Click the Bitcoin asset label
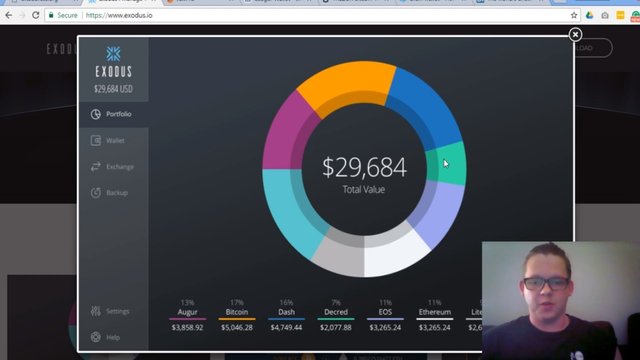Viewport: 640px width, 360px height. point(237,312)
